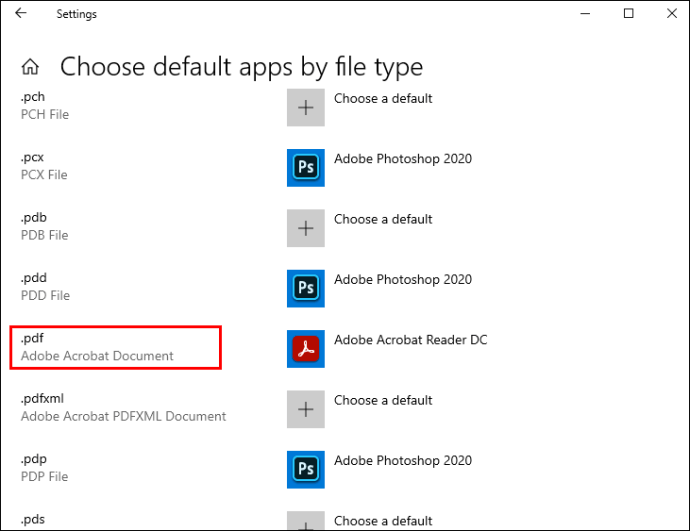Screen dimensions: 690x531
Task: Change Adobe Acrobat Reader DC default for .pdf
Action: 411,340
